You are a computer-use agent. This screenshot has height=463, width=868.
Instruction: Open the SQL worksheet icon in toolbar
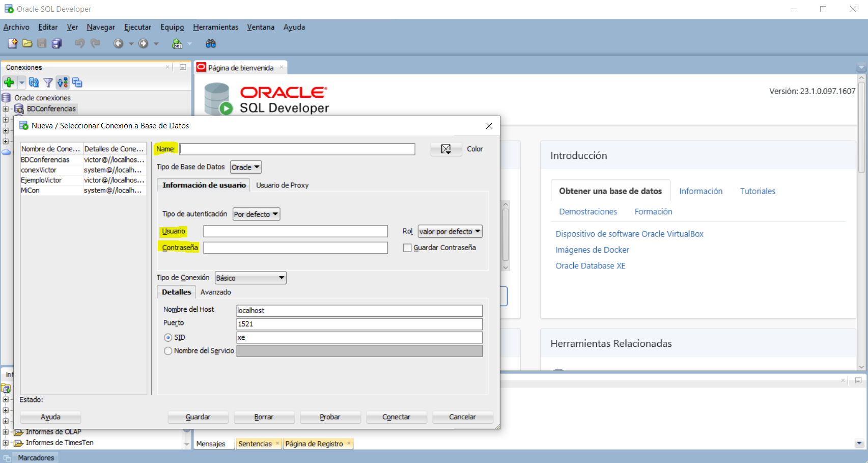177,44
